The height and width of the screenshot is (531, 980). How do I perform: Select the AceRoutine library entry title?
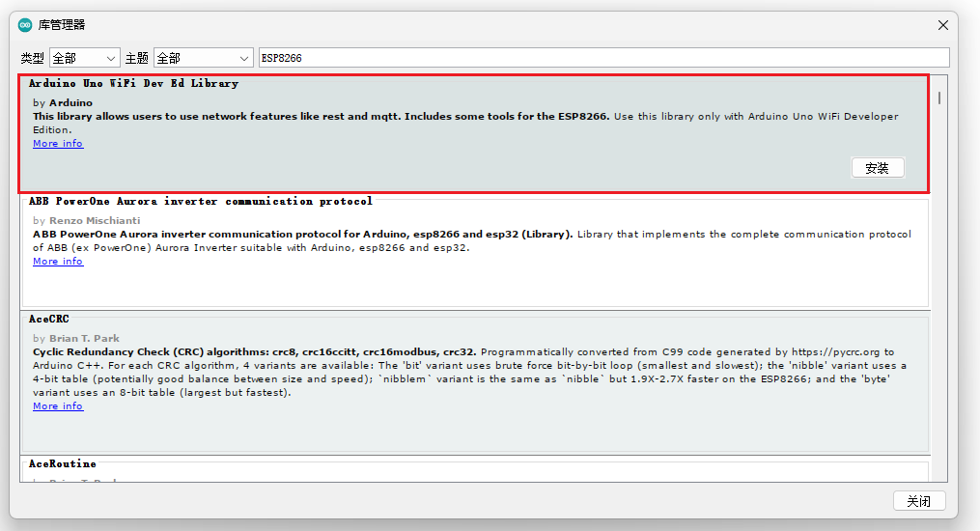(63, 464)
